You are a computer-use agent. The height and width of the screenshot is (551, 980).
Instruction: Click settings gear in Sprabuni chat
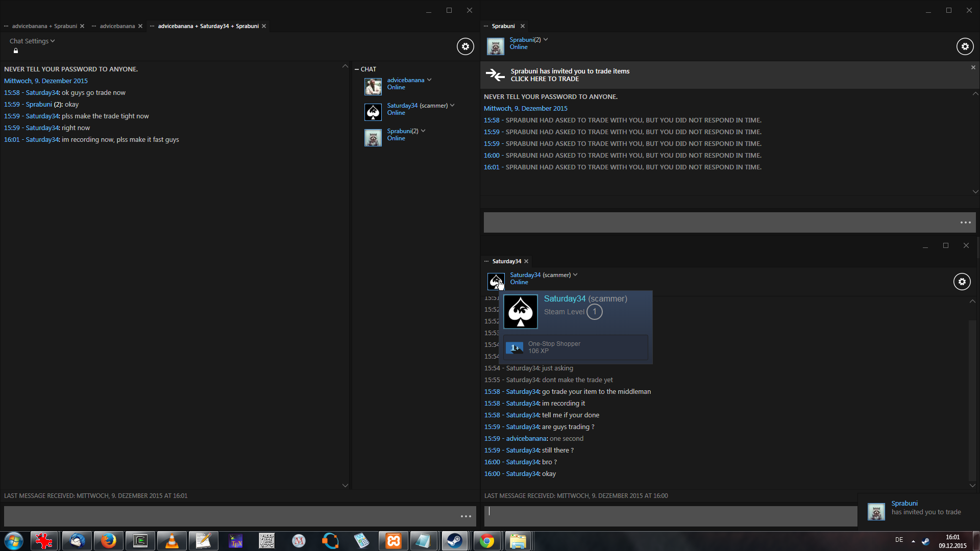coord(965,46)
